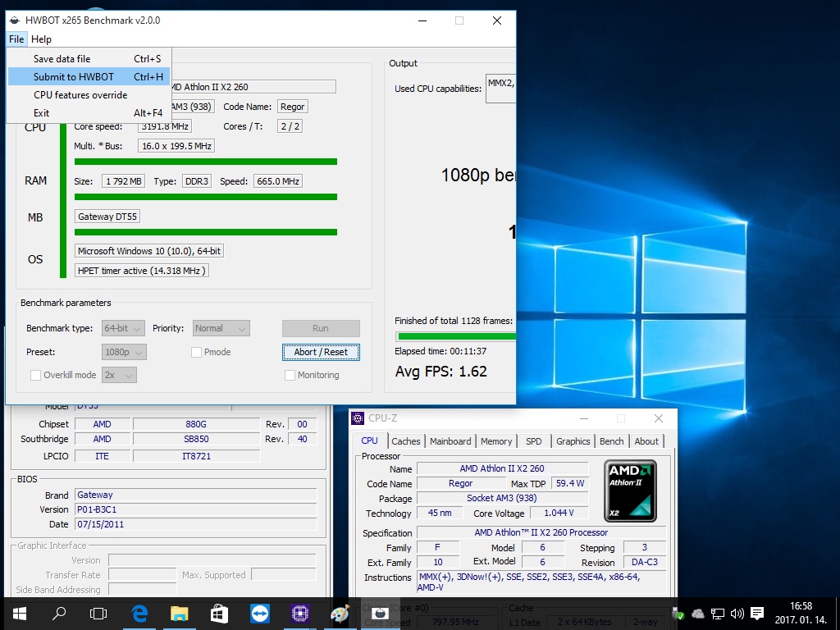Click RAM speed 665.0 MHz value
The height and width of the screenshot is (630, 840).
coord(277,181)
